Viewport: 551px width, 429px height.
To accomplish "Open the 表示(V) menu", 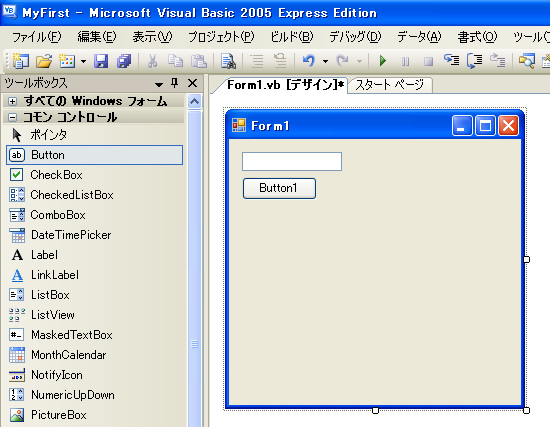I will 152,37.
